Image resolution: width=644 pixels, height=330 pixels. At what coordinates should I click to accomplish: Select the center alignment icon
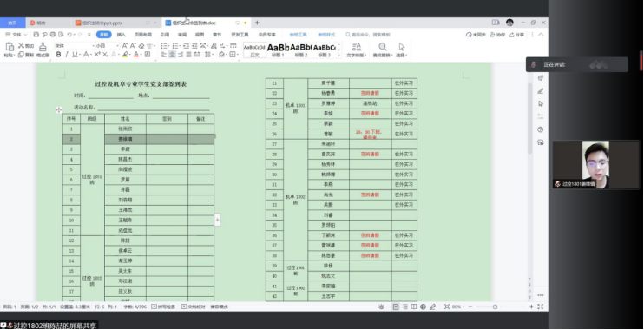click(x=173, y=54)
